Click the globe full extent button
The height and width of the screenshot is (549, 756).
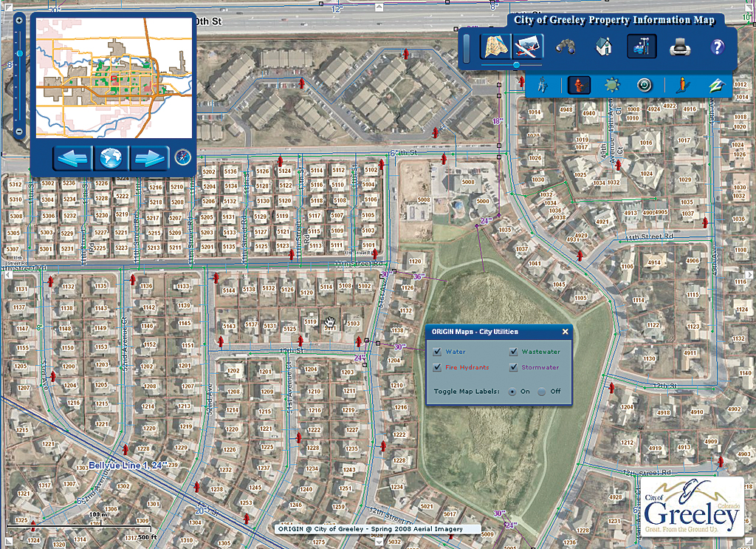tap(111, 157)
